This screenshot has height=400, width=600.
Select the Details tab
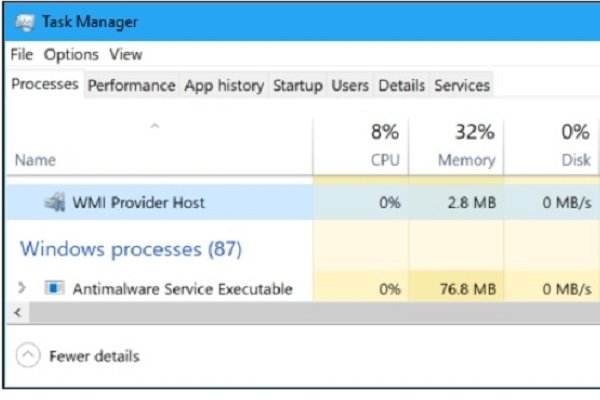click(401, 85)
